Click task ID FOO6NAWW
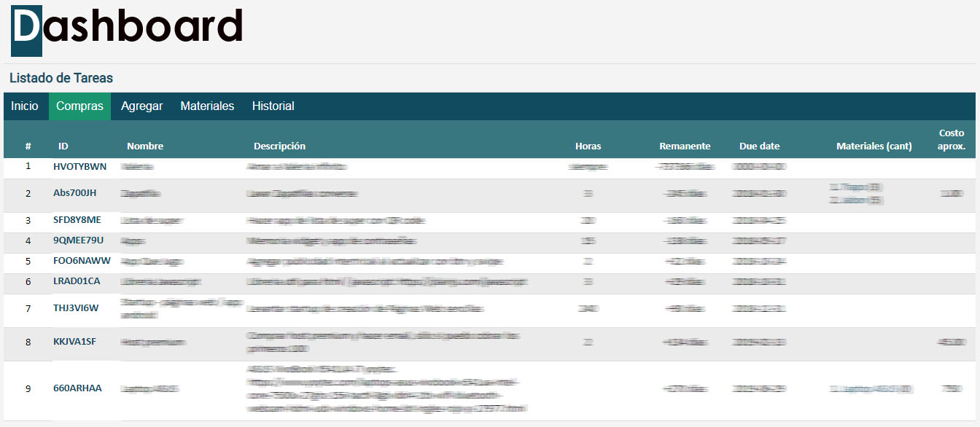This screenshot has width=980, height=427. coord(82,261)
